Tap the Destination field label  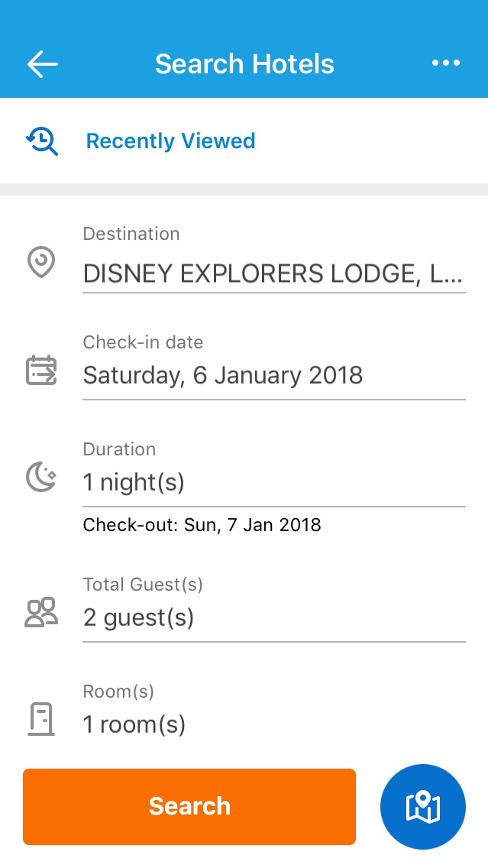point(131,234)
